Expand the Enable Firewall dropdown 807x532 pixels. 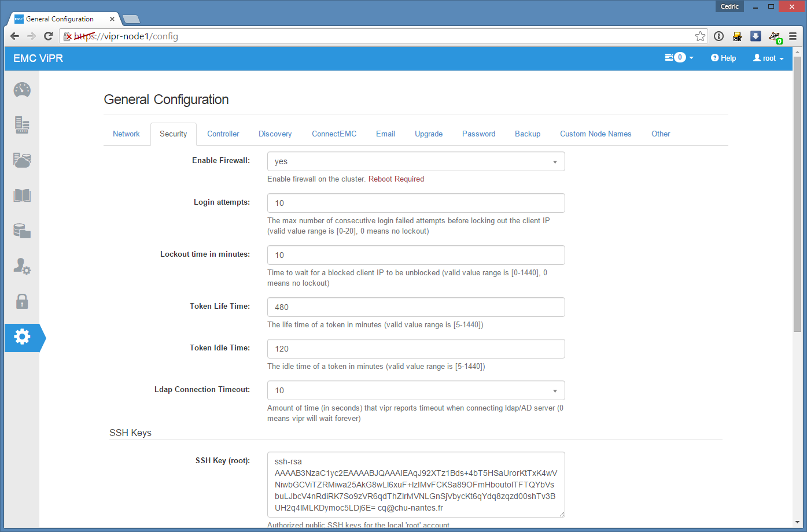(416, 161)
